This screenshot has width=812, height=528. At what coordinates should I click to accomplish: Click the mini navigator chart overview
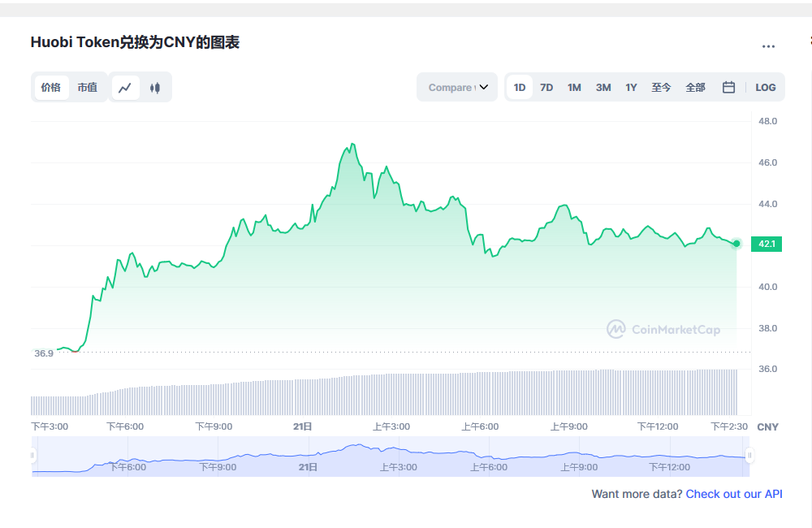(x=391, y=456)
